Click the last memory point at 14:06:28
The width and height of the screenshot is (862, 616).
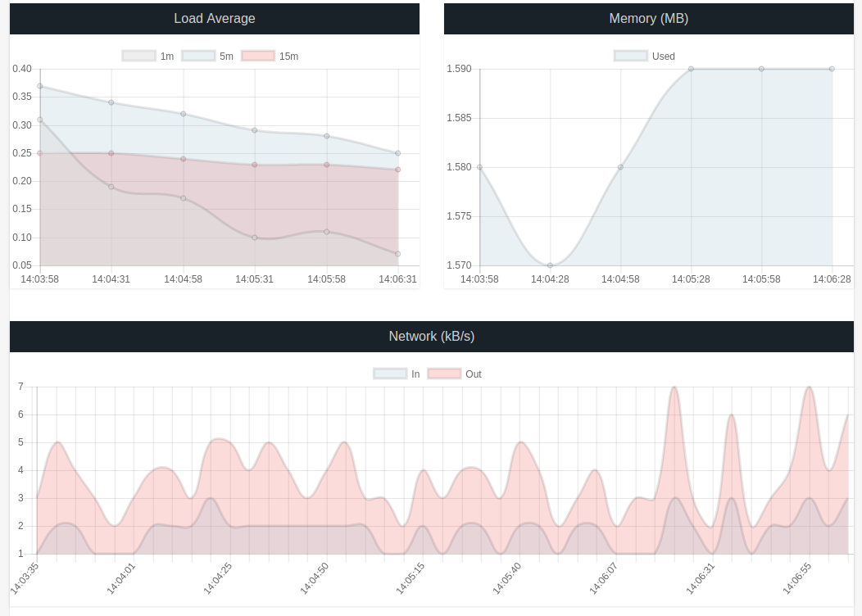click(832, 69)
